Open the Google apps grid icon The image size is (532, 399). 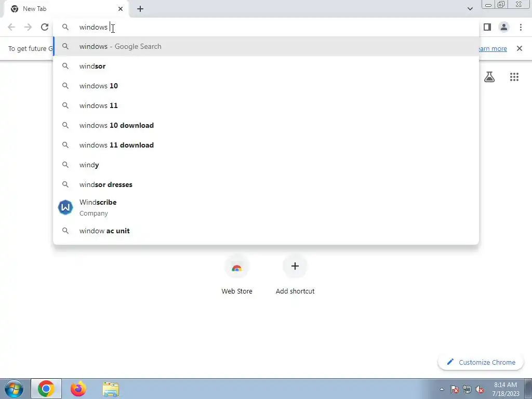(x=514, y=77)
